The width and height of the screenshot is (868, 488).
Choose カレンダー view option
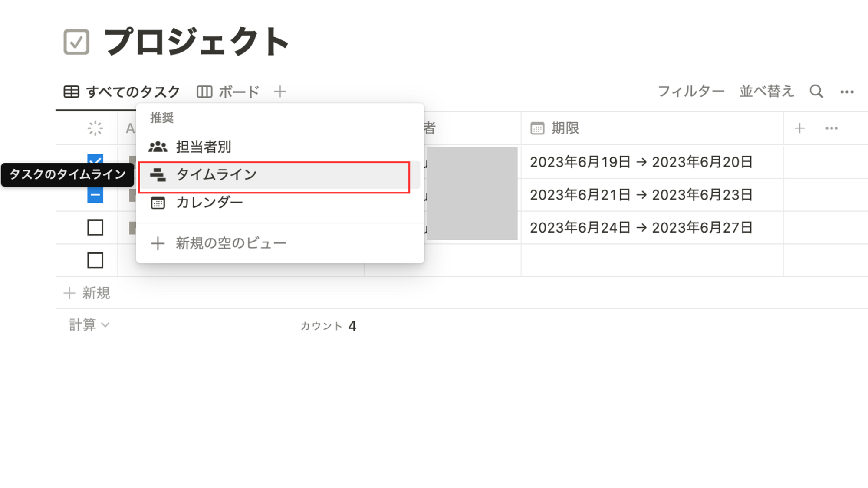[x=209, y=203]
